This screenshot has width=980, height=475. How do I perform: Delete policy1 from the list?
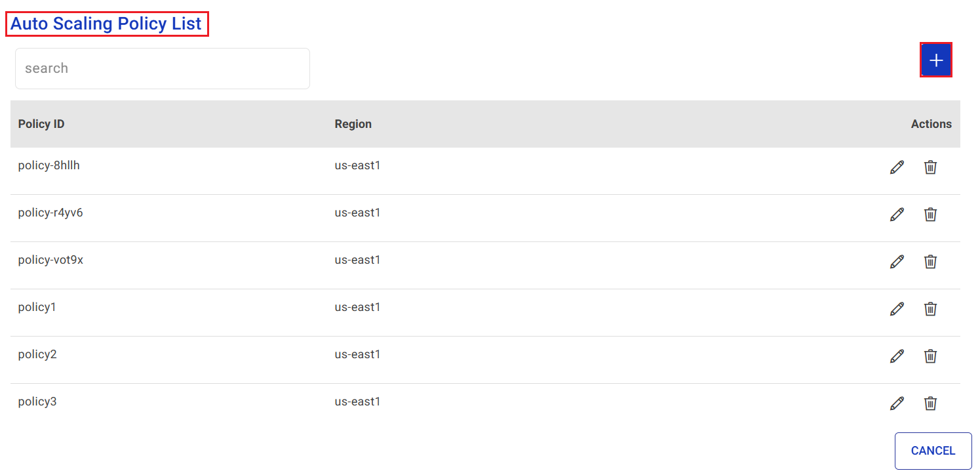coord(931,308)
